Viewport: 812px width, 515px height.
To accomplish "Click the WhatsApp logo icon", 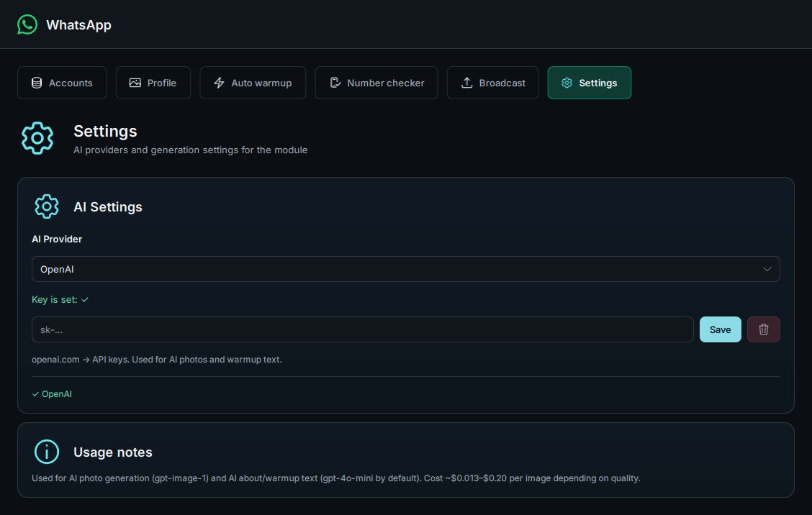I will click(x=27, y=24).
